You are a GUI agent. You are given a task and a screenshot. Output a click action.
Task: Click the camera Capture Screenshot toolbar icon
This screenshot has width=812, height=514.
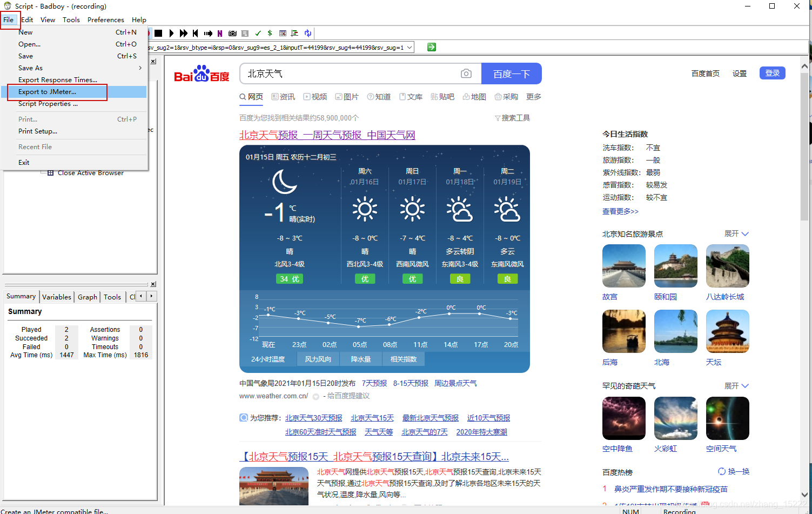[232, 34]
